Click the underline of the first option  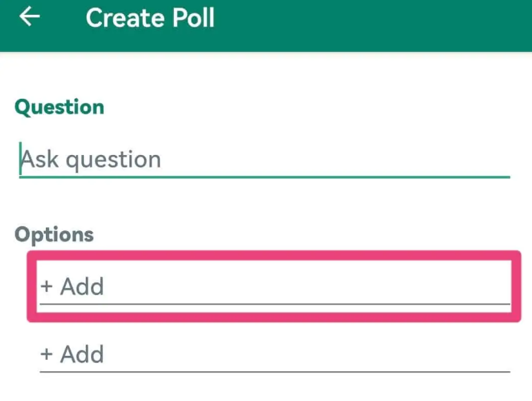pos(274,303)
